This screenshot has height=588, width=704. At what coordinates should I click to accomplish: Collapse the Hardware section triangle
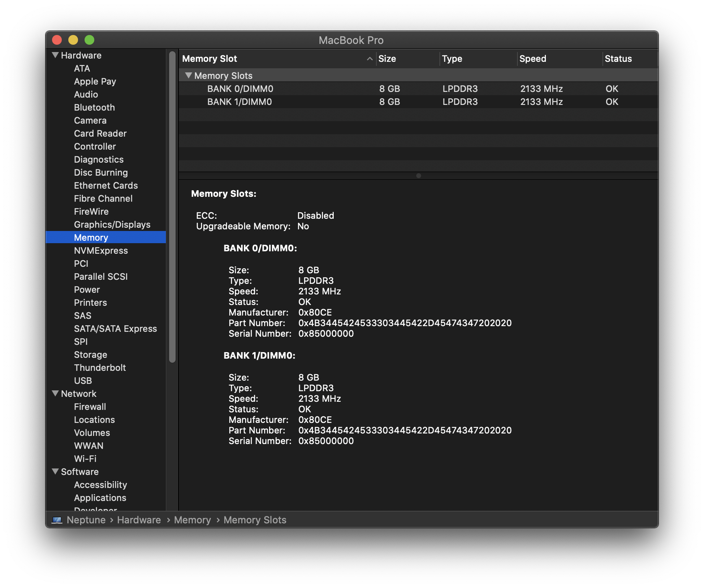(x=56, y=55)
